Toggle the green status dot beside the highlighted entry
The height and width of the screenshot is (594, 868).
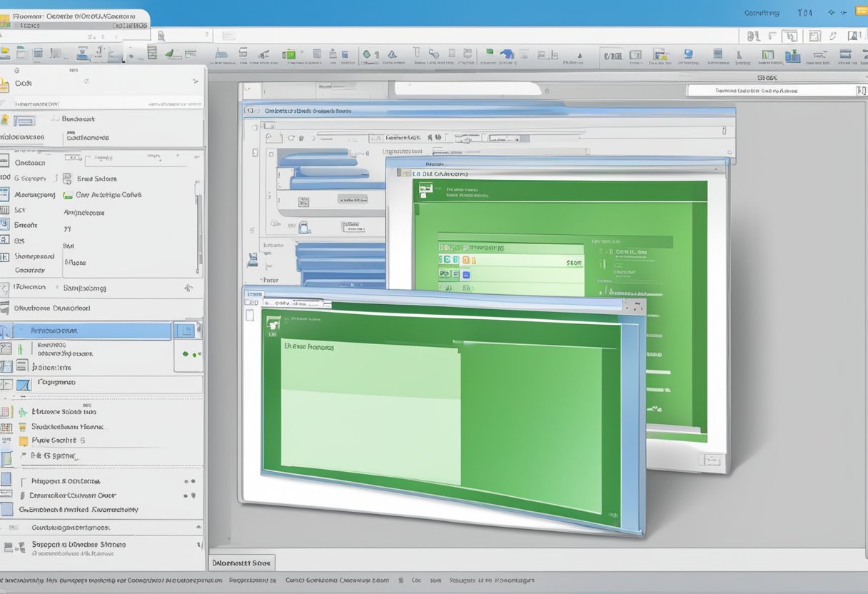184,353
